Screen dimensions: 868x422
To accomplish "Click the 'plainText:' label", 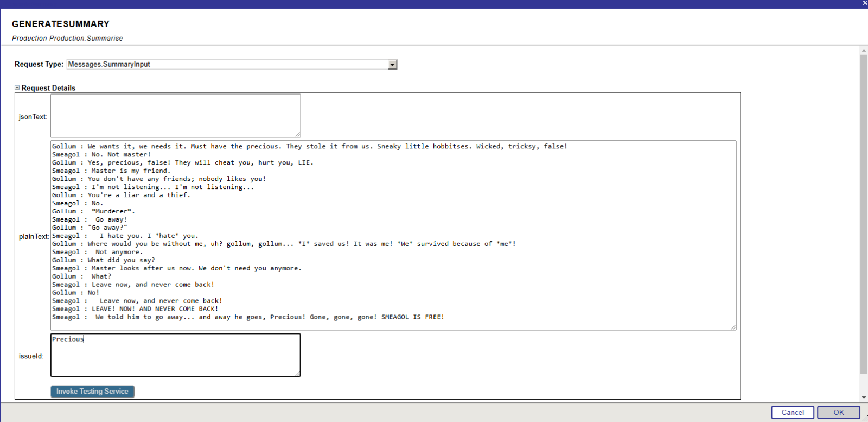I will tap(34, 236).
